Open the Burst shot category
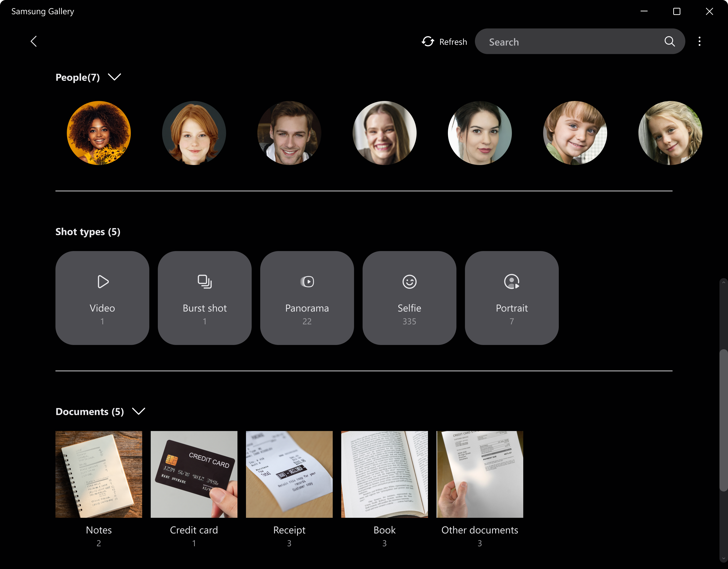Image resolution: width=728 pixels, height=569 pixels. click(x=205, y=298)
